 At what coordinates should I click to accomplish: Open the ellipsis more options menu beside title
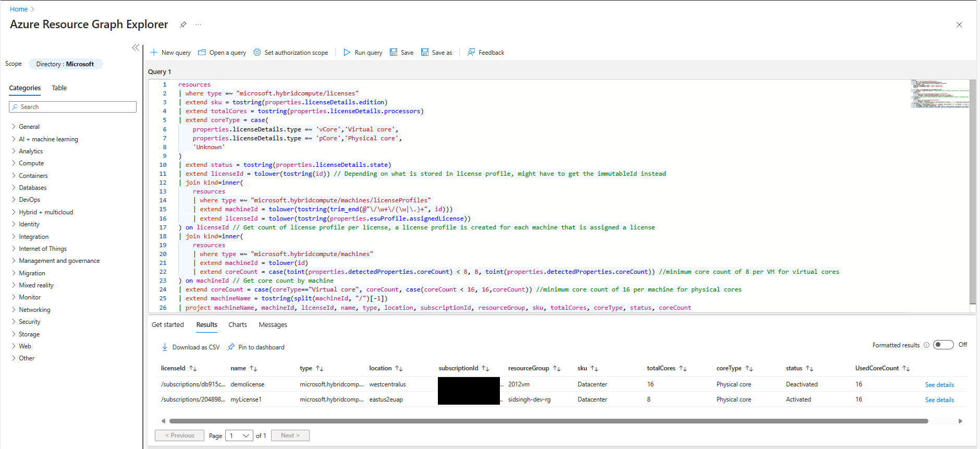(198, 25)
